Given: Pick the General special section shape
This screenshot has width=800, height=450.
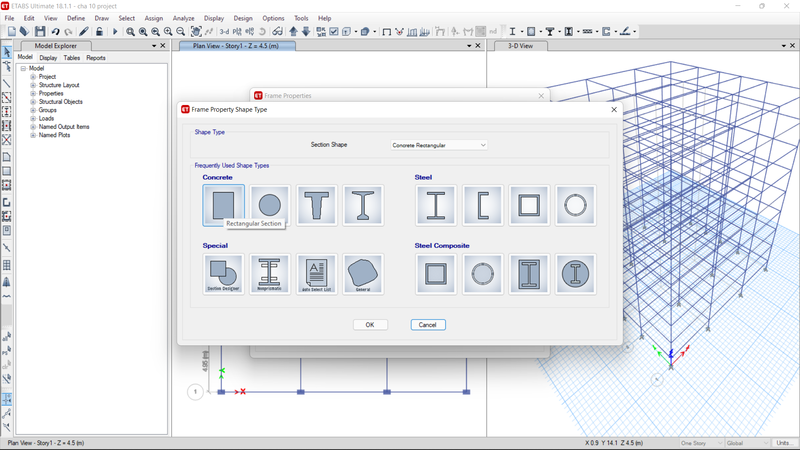Looking at the screenshot, I should [x=363, y=274].
